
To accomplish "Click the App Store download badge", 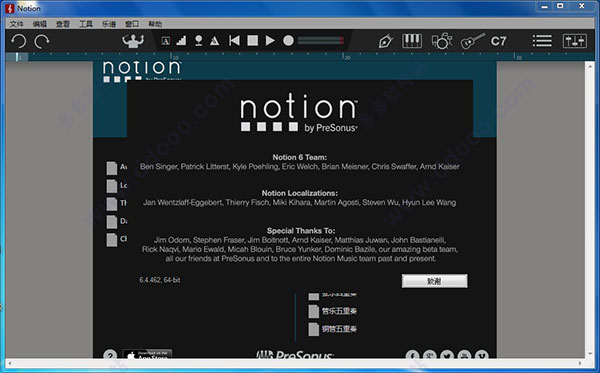I will click(x=148, y=354).
